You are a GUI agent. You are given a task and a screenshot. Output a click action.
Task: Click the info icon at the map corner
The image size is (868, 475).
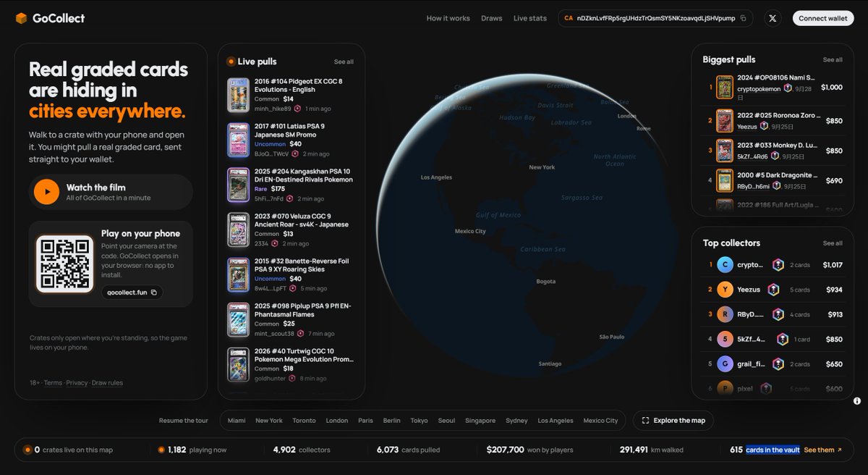tap(856, 401)
